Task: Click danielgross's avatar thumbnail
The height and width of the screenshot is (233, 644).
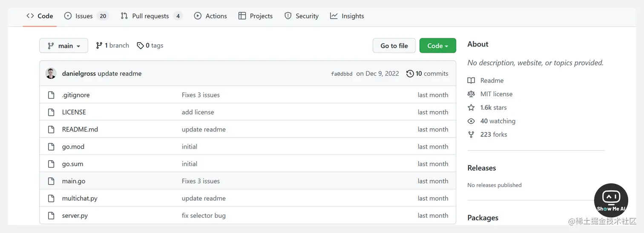Action: click(51, 73)
